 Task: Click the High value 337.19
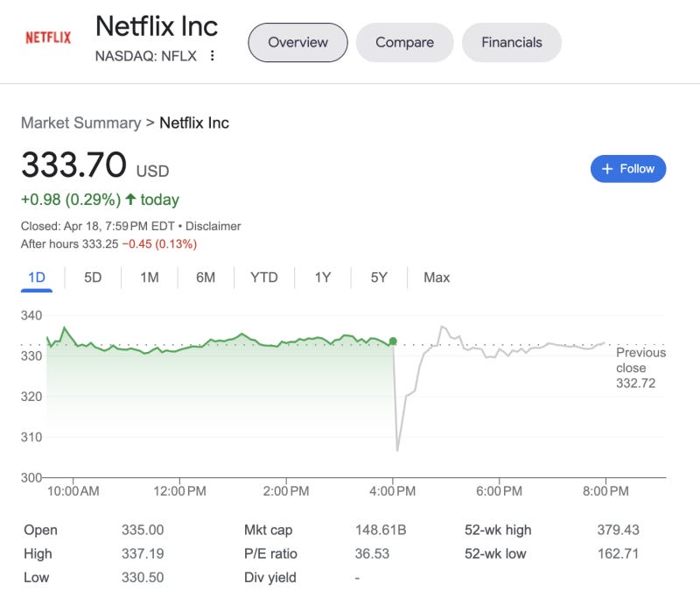143,554
